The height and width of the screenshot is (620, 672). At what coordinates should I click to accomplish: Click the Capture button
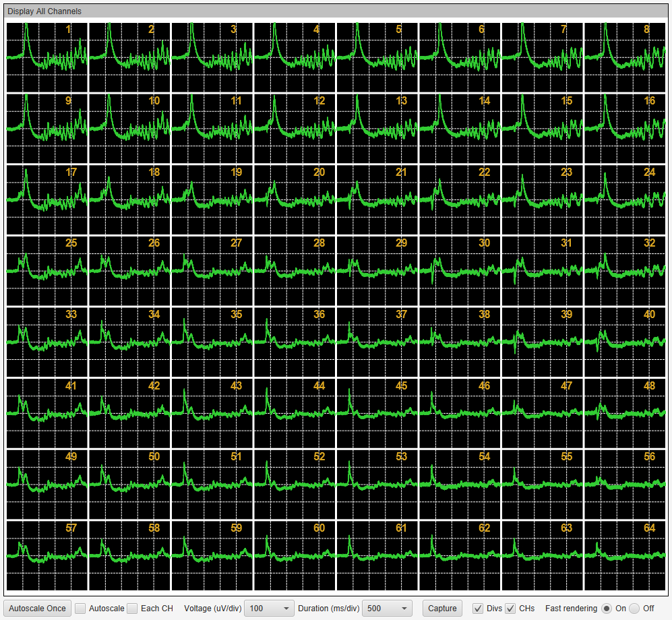click(x=442, y=609)
